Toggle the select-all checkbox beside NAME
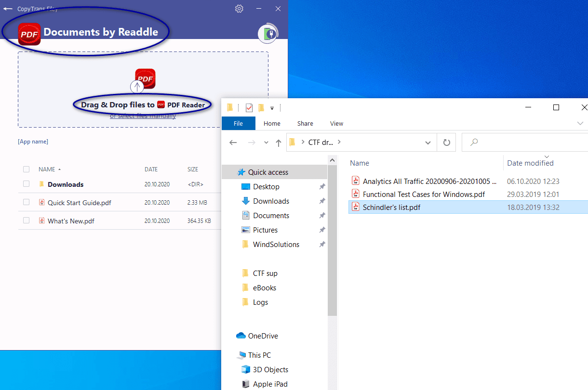The width and height of the screenshot is (588, 390). click(x=27, y=169)
